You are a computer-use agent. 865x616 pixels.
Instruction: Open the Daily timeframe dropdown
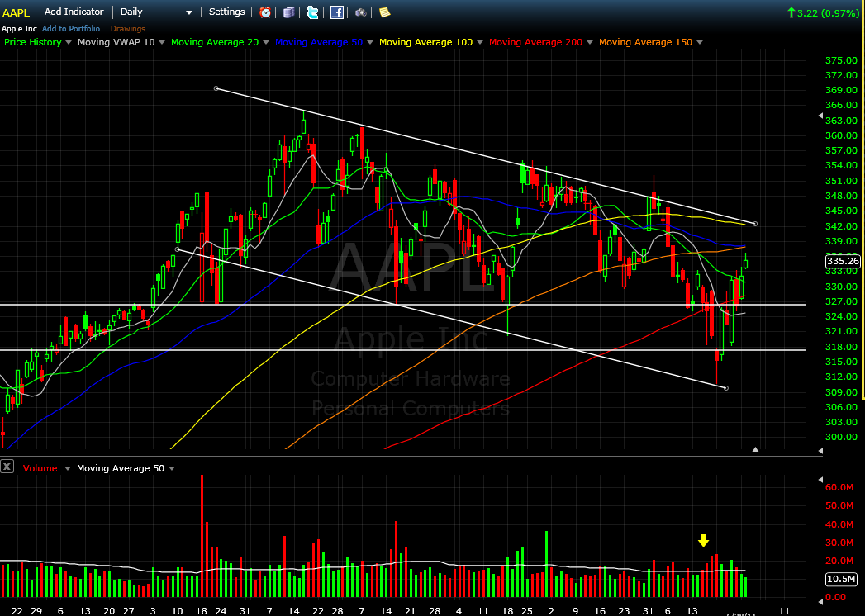(x=157, y=12)
